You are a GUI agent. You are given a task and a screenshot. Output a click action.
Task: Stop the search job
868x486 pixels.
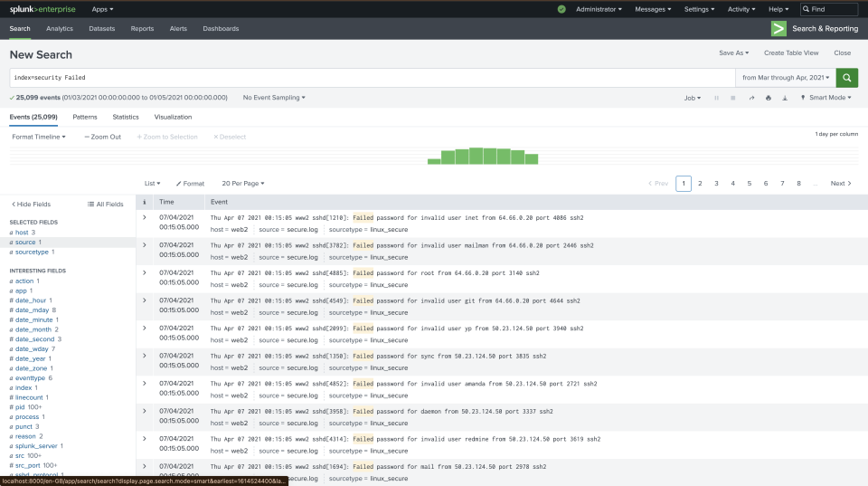click(733, 98)
